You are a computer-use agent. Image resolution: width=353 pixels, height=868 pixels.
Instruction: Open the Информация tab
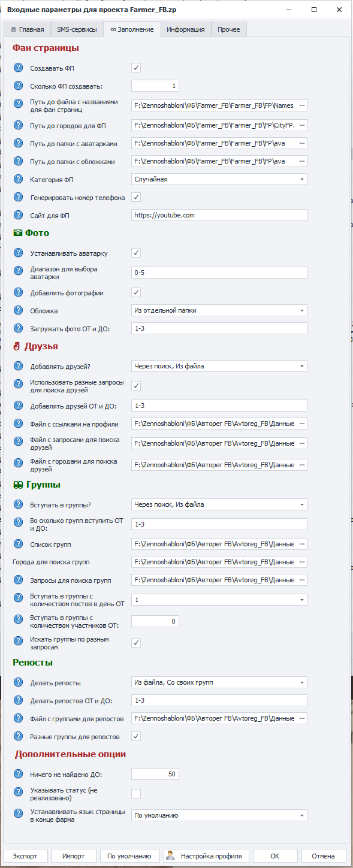click(186, 29)
